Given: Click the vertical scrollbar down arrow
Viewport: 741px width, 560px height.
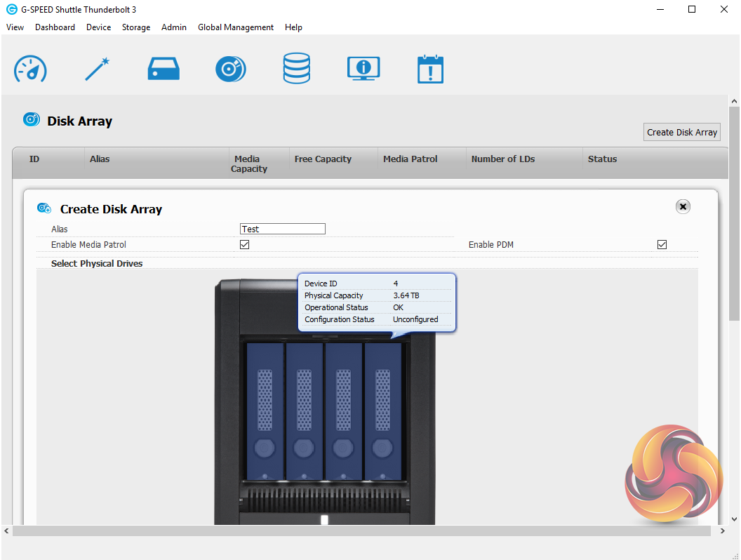Looking at the screenshot, I should 734,519.
